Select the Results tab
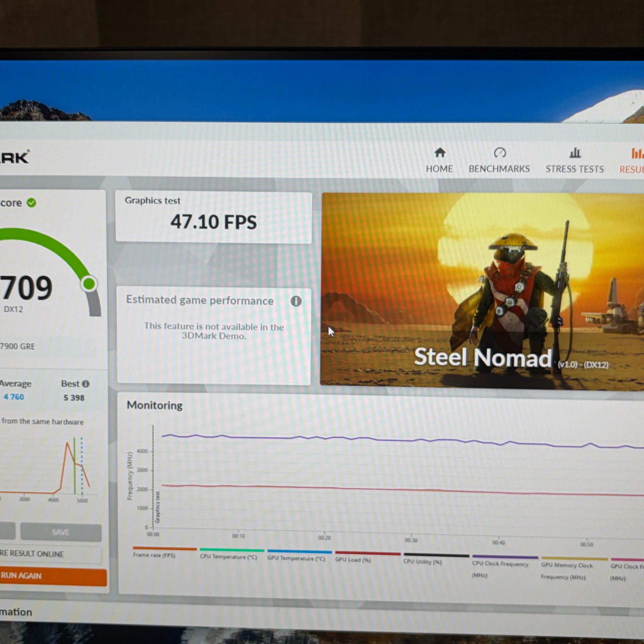The image size is (644, 644). pyautogui.click(x=631, y=161)
